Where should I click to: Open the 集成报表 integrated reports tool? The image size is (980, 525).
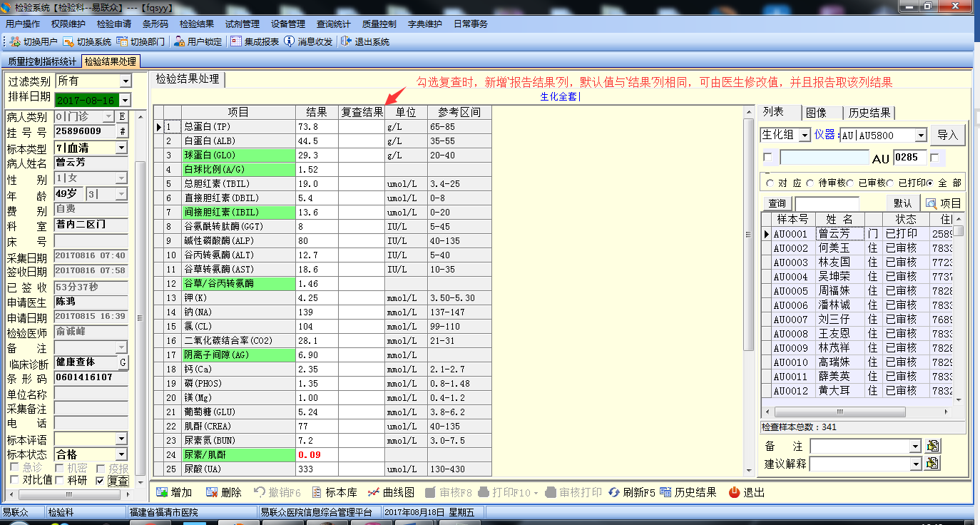(x=255, y=42)
